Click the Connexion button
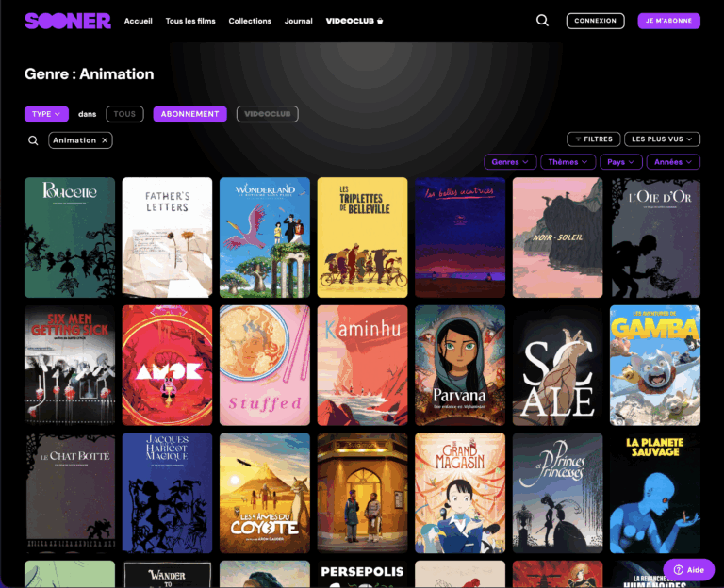This screenshot has height=588, width=724. click(595, 21)
